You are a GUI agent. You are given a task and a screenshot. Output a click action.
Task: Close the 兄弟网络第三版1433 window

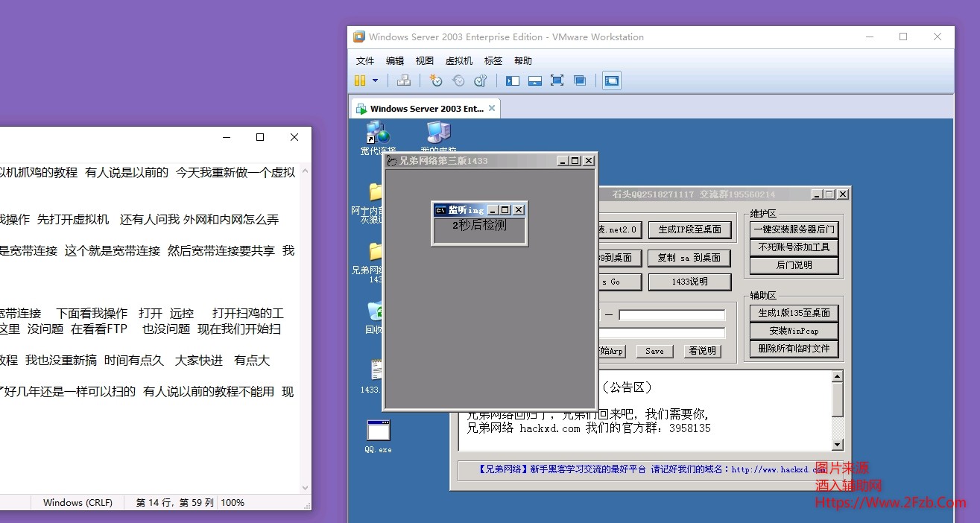[589, 161]
